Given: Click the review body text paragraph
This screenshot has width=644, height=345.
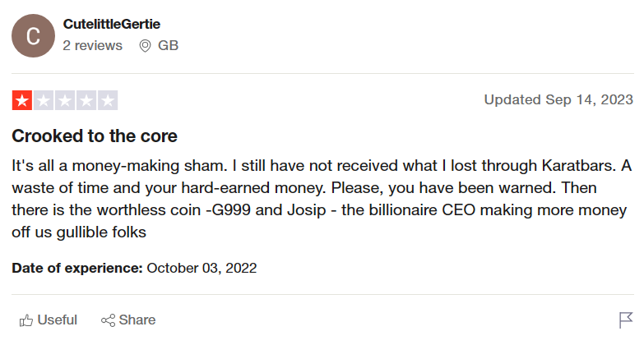Looking at the screenshot, I should (322, 199).
